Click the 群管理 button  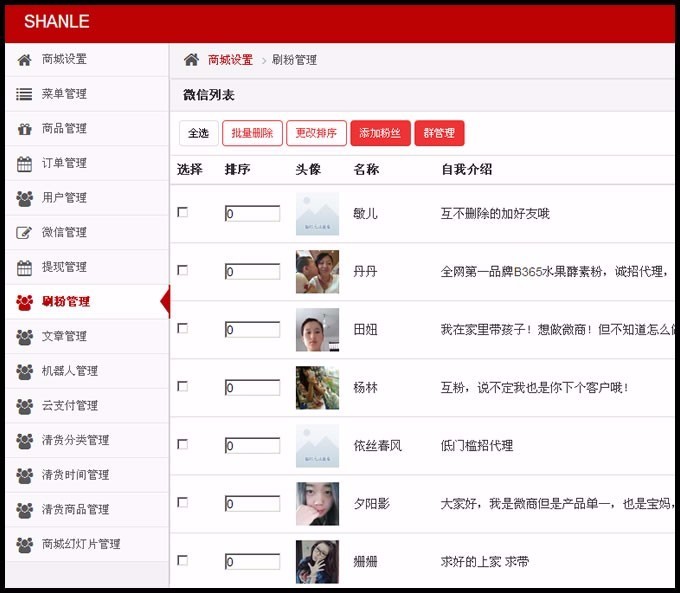point(439,133)
